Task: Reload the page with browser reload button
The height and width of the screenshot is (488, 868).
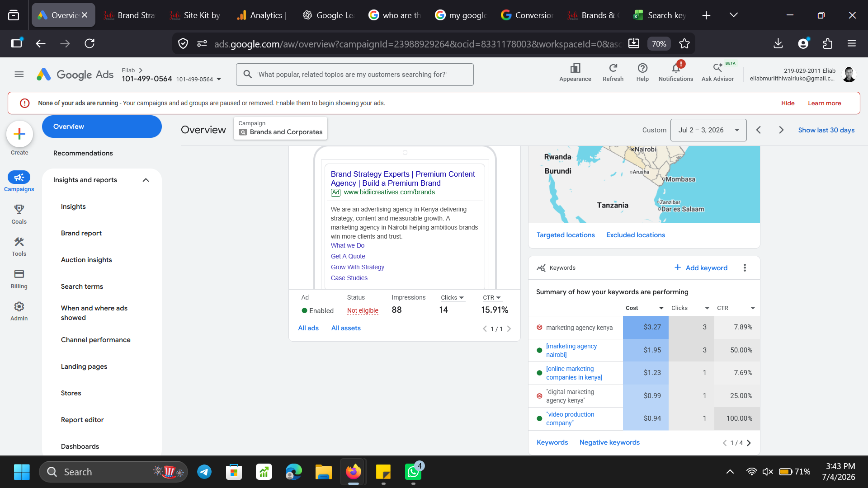Action: pyautogui.click(x=90, y=43)
